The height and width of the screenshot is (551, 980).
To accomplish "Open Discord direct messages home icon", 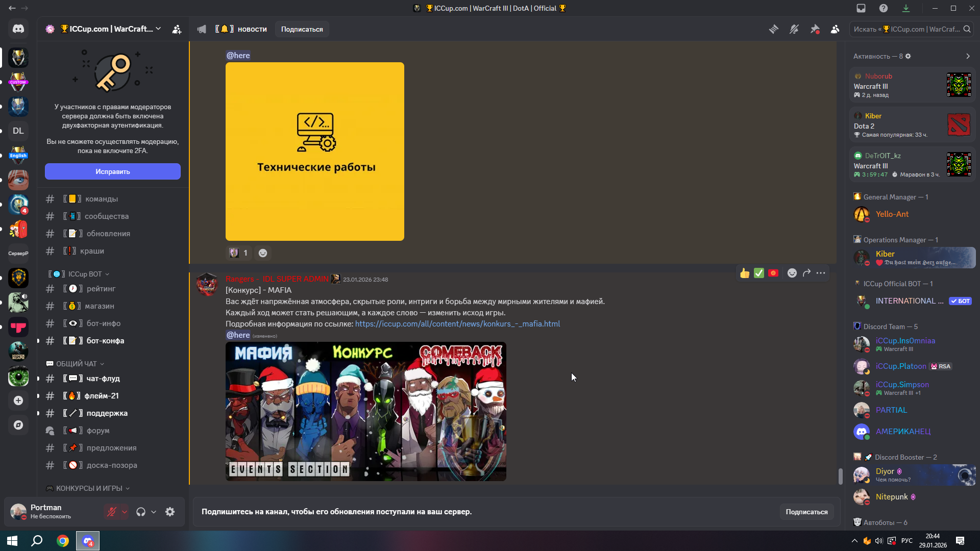I will tap(18, 29).
